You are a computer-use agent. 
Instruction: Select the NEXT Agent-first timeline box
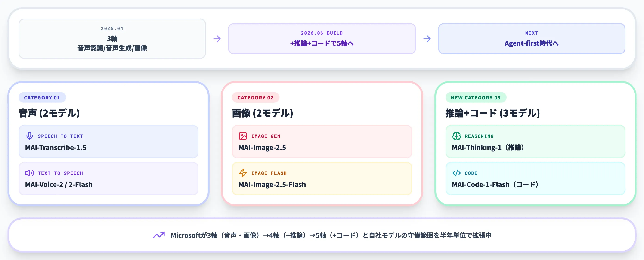click(x=532, y=38)
